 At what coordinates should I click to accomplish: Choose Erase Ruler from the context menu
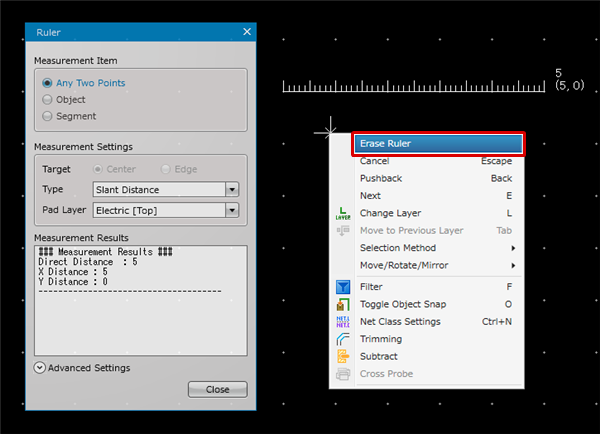438,144
